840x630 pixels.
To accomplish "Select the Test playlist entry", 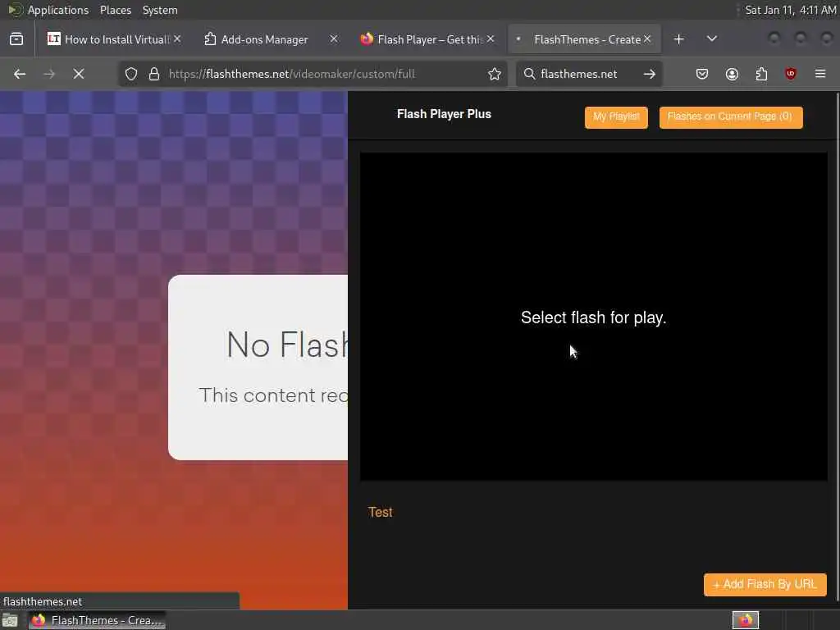I will pyautogui.click(x=381, y=512).
